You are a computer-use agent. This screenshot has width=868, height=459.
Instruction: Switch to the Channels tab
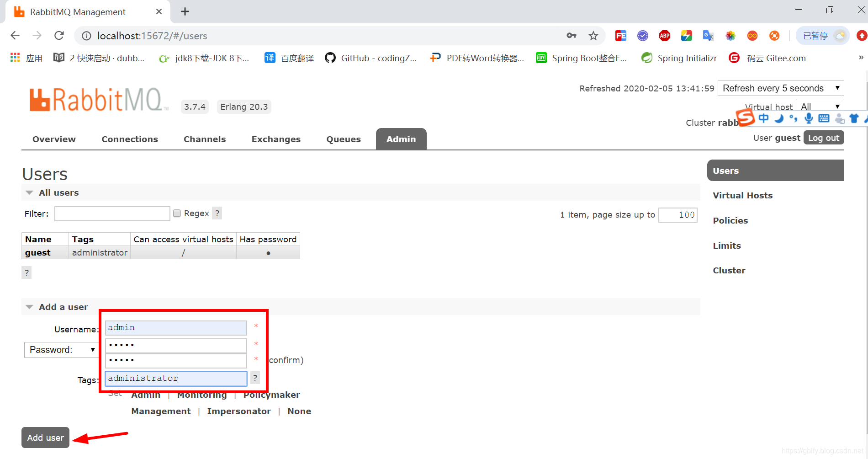tap(205, 139)
